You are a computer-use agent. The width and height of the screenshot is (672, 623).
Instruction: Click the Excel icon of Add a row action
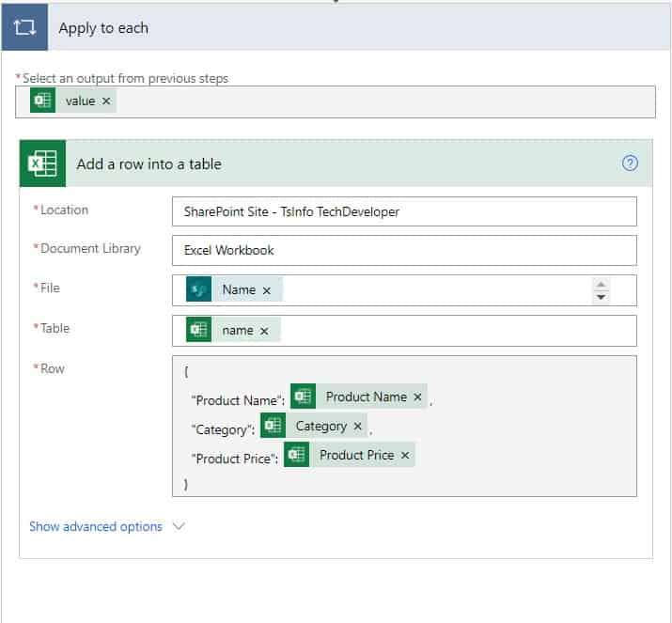tap(43, 164)
